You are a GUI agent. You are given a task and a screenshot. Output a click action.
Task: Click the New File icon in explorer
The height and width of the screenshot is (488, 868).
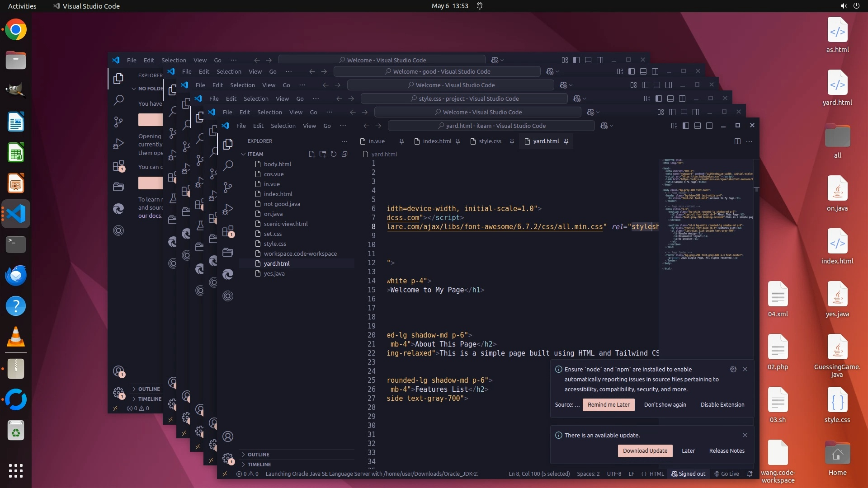pos(312,154)
